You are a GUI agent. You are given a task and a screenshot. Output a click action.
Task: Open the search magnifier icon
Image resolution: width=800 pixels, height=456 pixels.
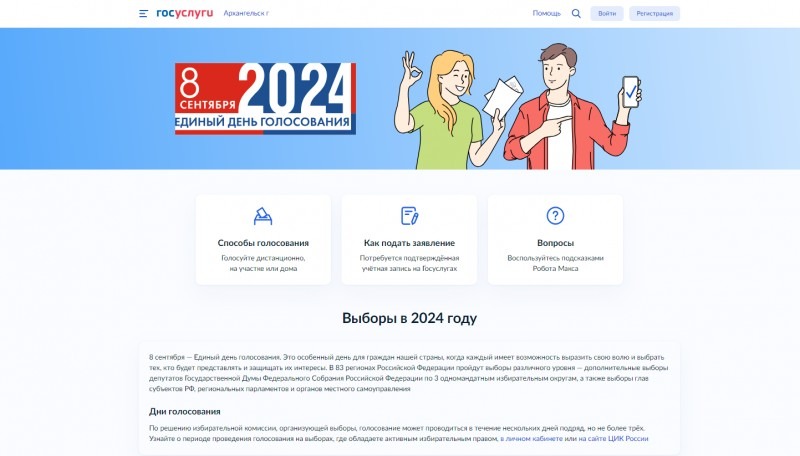point(576,13)
